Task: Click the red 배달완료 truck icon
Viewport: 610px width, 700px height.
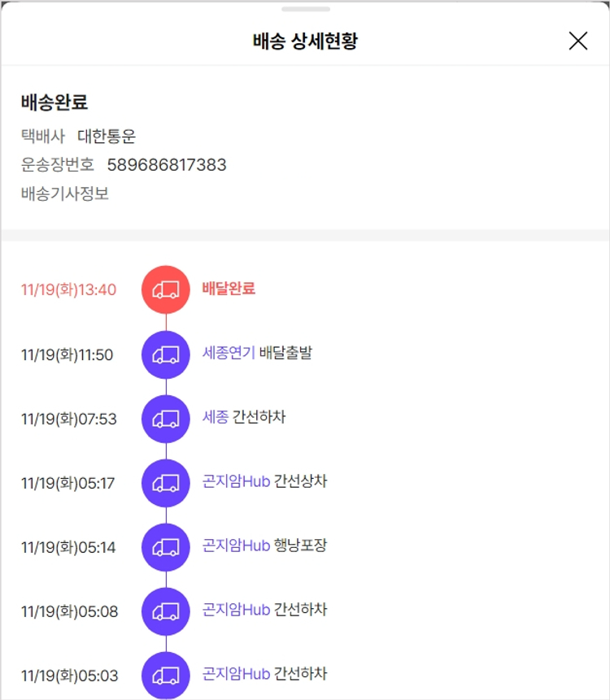Action: pos(166,289)
